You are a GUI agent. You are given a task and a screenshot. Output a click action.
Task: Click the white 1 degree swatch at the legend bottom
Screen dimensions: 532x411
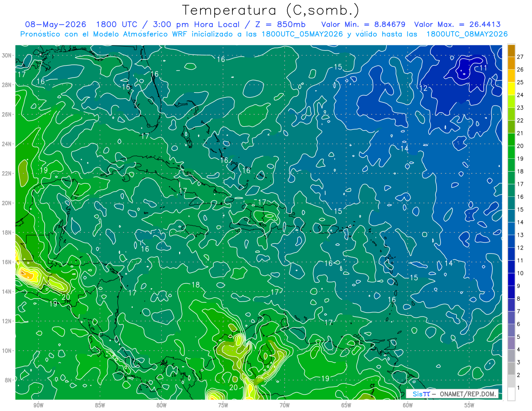tap(511, 394)
